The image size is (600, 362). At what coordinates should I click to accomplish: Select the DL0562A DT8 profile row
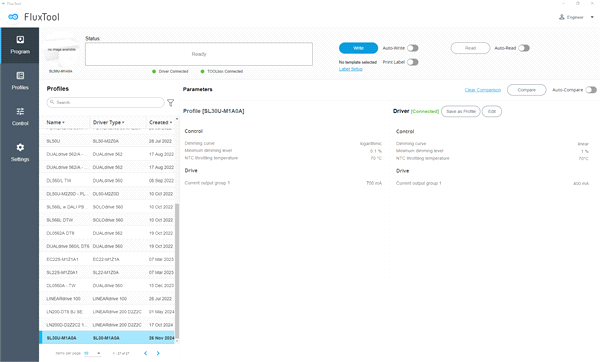107,233
